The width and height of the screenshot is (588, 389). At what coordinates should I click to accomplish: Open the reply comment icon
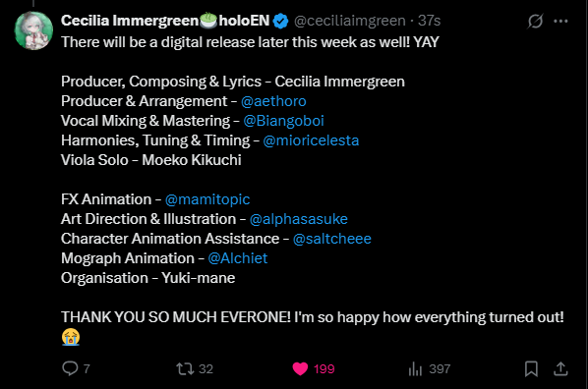point(70,368)
